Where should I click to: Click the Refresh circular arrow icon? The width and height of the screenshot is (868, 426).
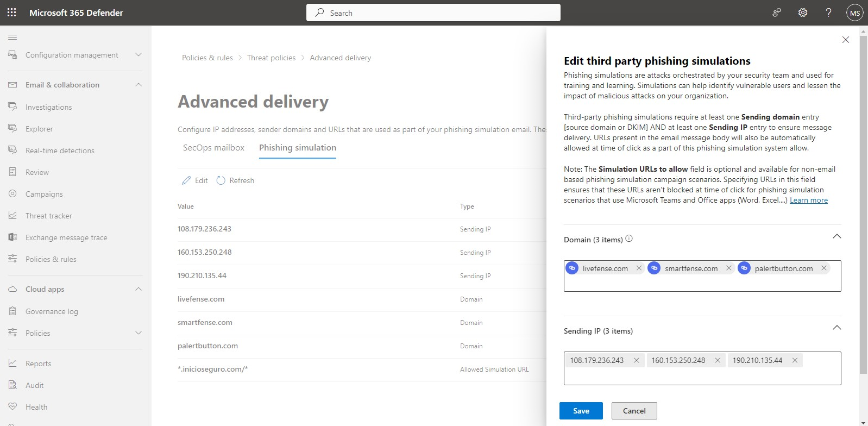pos(221,180)
